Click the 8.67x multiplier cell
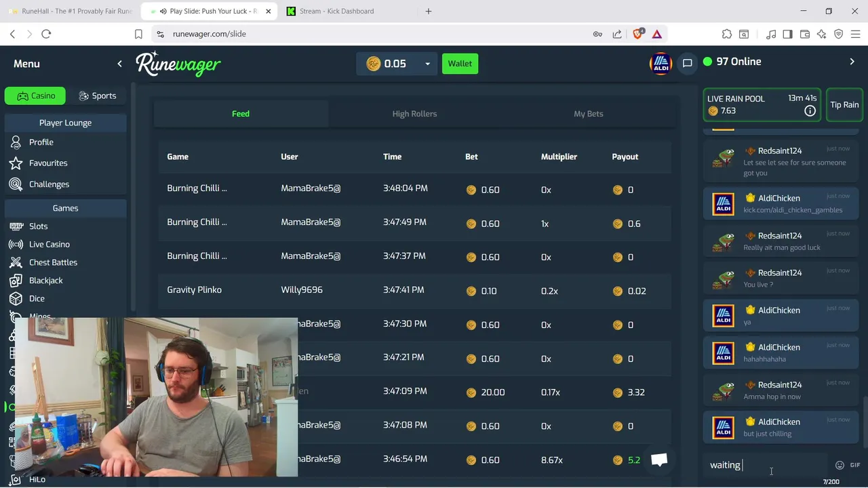868x488 pixels. pos(552,460)
